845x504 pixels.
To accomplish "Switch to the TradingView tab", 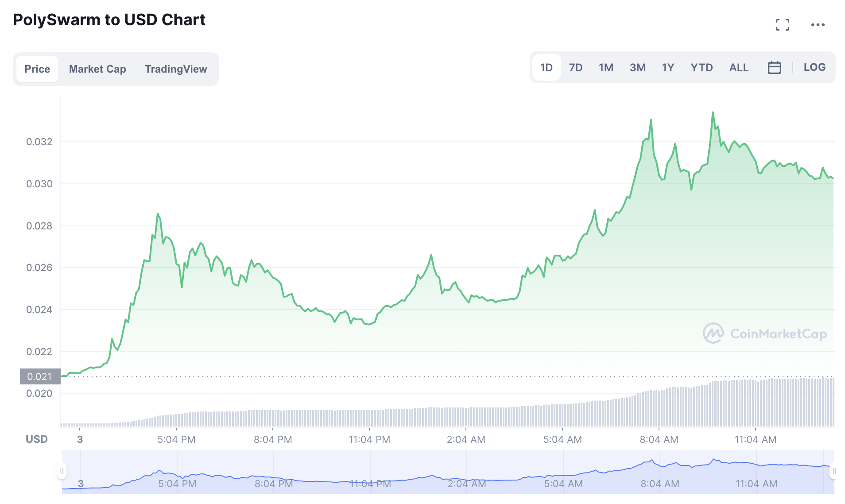I will pos(176,69).
